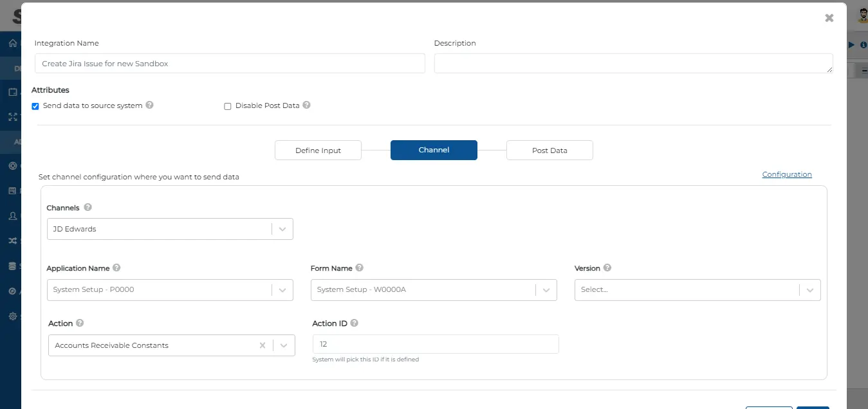Switch to the Post Data step

coord(549,150)
